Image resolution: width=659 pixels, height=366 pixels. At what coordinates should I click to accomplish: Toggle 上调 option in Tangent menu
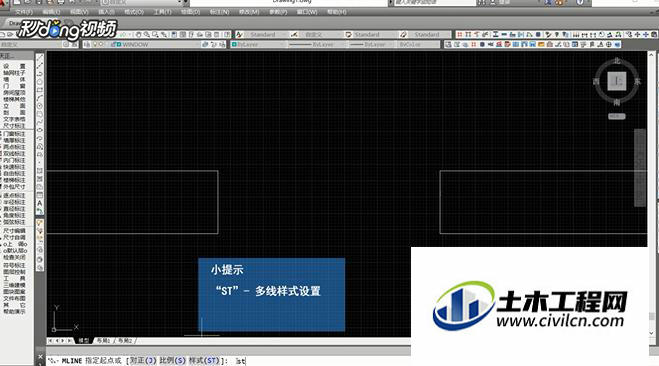[x=15, y=244]
